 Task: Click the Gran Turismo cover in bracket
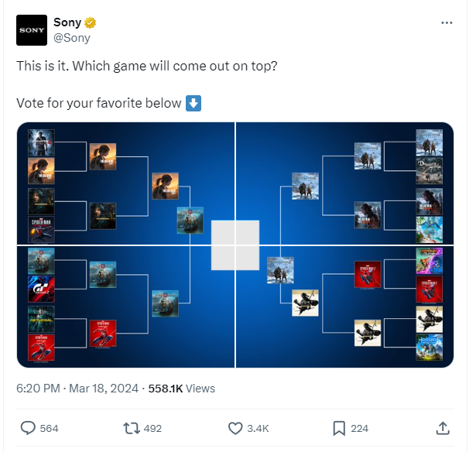41,289
